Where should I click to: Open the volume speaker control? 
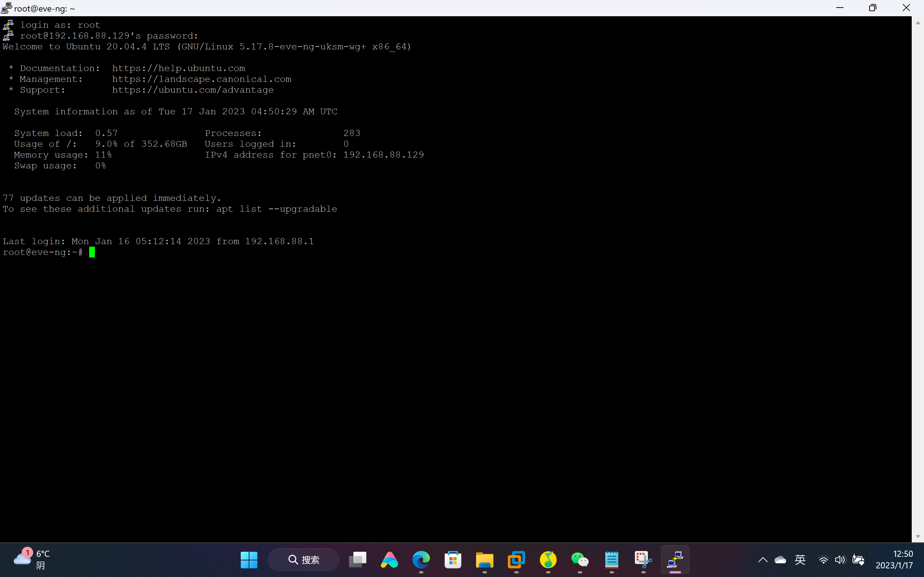840,560
